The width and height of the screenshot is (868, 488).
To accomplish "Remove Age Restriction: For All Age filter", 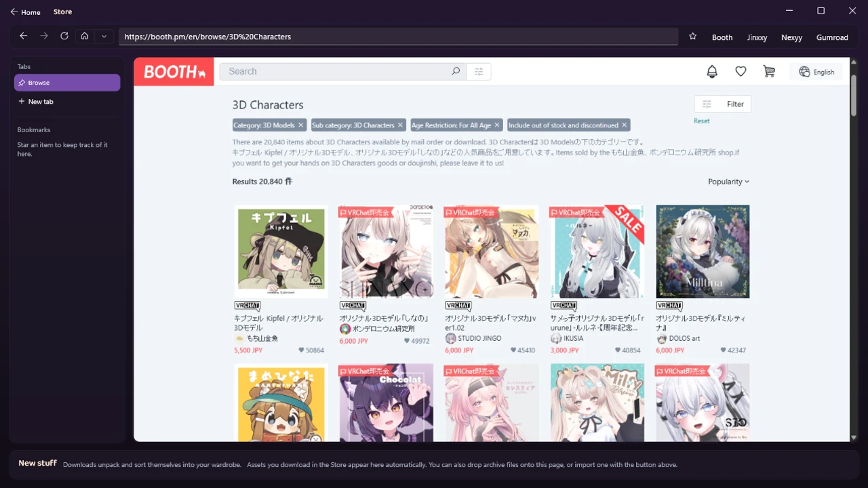I will [497, 125].
